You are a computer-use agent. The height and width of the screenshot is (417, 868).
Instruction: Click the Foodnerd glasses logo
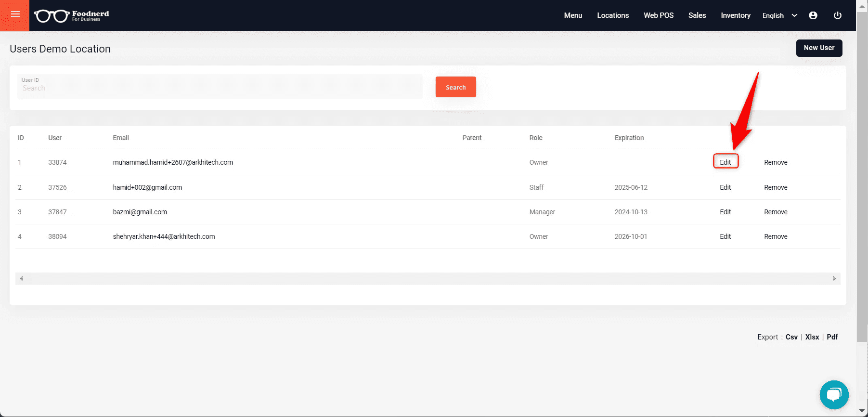click(x=52, y=16)
